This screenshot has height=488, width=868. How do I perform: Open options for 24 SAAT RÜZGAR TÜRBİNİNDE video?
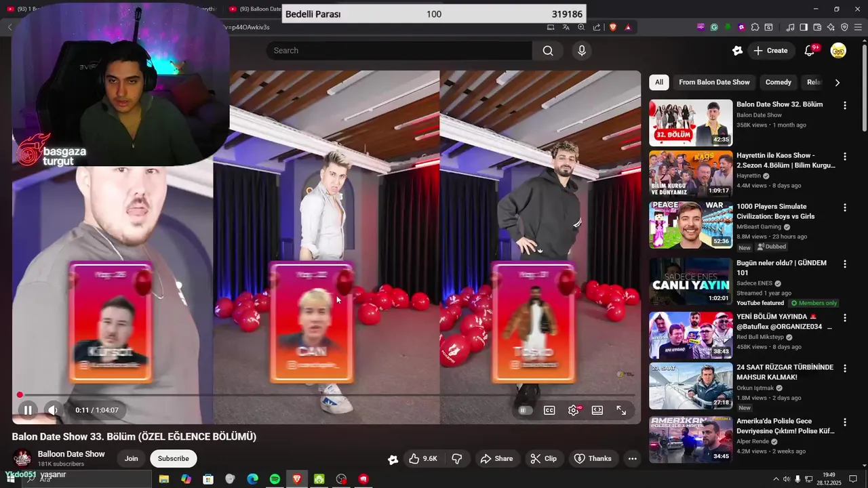pyautogui.click(x=845, y=369)
